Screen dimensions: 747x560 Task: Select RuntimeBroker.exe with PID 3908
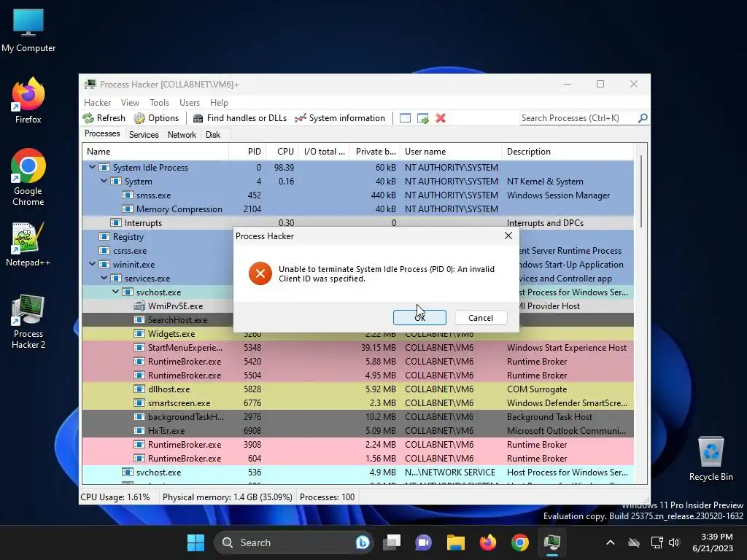357,444
